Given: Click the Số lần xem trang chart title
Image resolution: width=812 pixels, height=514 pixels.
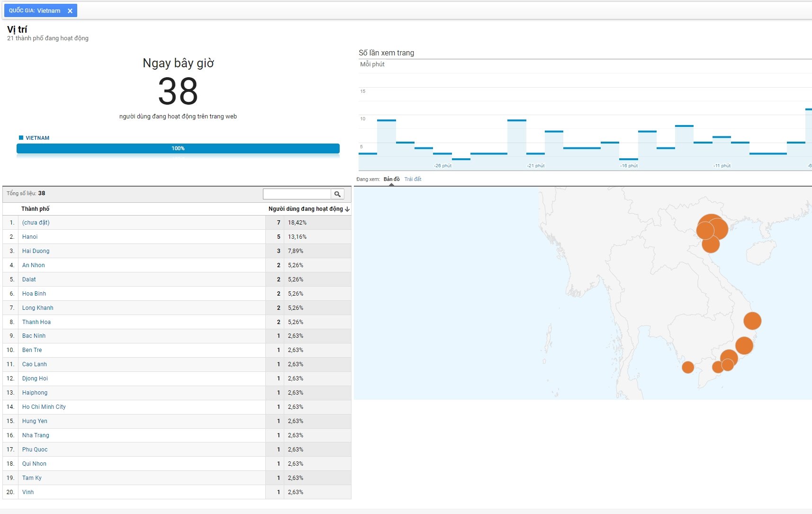Looking at the screenshot, I should [x=387, y=53].
